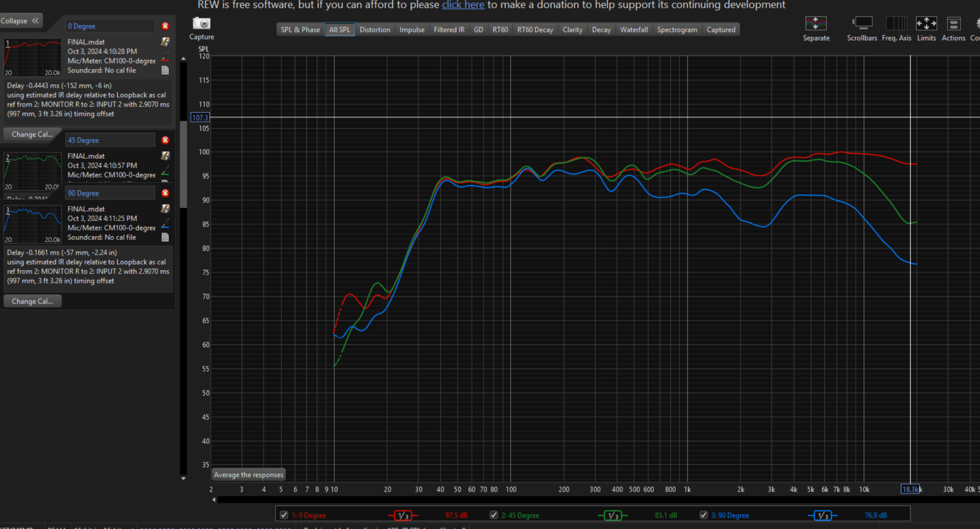The height and width of the screenshot is (529, 980).
Task: Remove the 0 Degree measurement
Action: (165, 26)
